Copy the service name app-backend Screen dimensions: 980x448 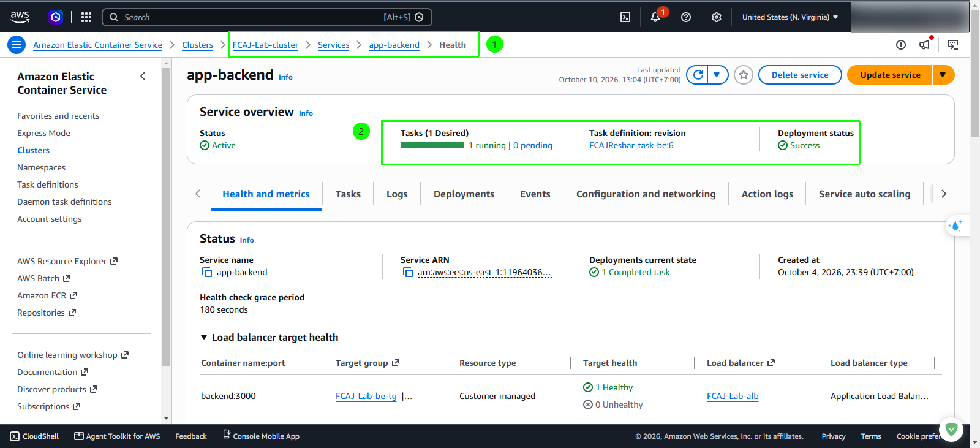207,272
